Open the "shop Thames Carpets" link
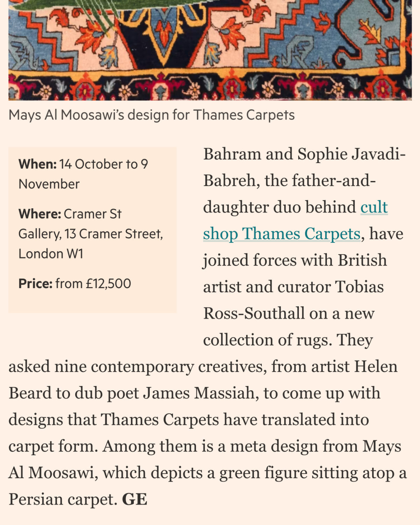 tap(281, 234)
